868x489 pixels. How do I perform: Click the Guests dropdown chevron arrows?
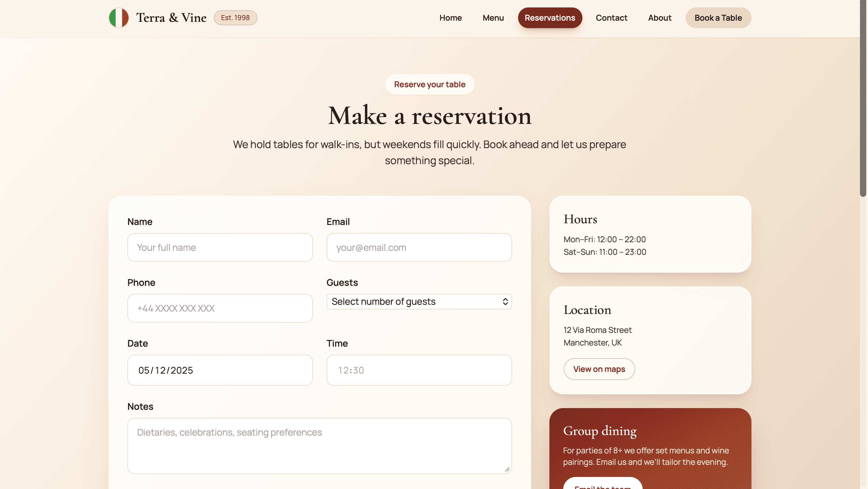click(x=505, y=301)
